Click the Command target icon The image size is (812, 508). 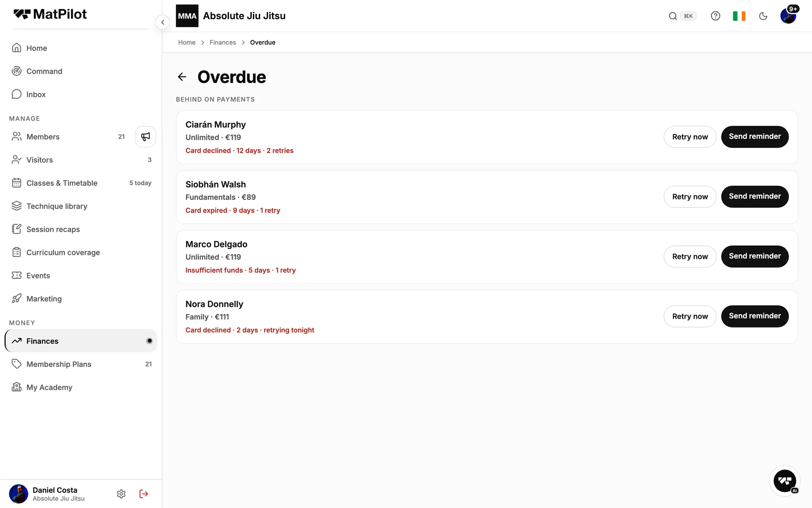tap(17, 71)
